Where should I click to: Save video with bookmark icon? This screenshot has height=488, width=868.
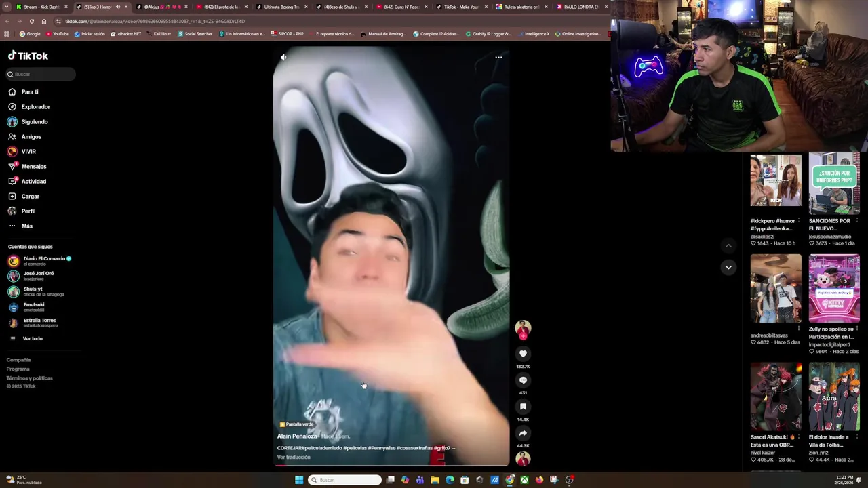coord(523,407)
